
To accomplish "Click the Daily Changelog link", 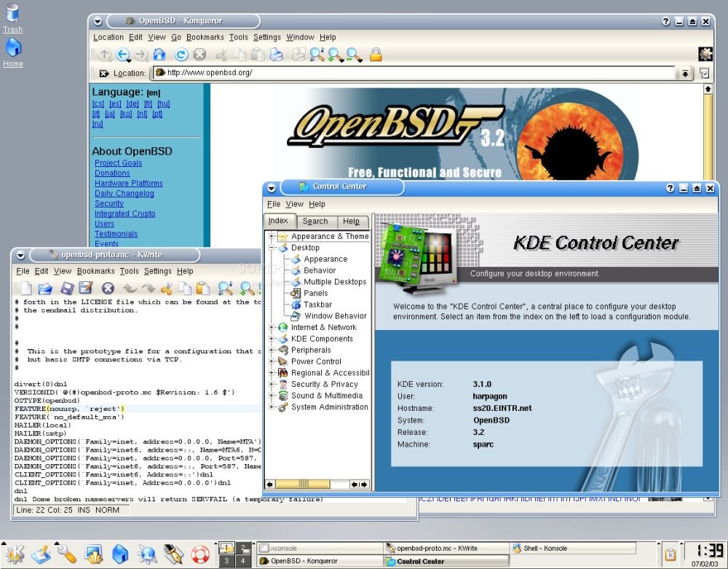I will [x=124, y=194].
